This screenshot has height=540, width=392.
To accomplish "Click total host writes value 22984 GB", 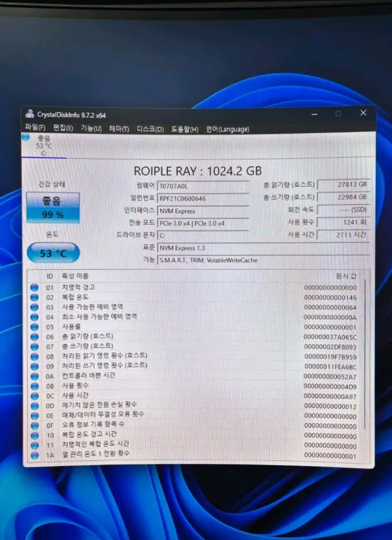I will pos(343,197).
